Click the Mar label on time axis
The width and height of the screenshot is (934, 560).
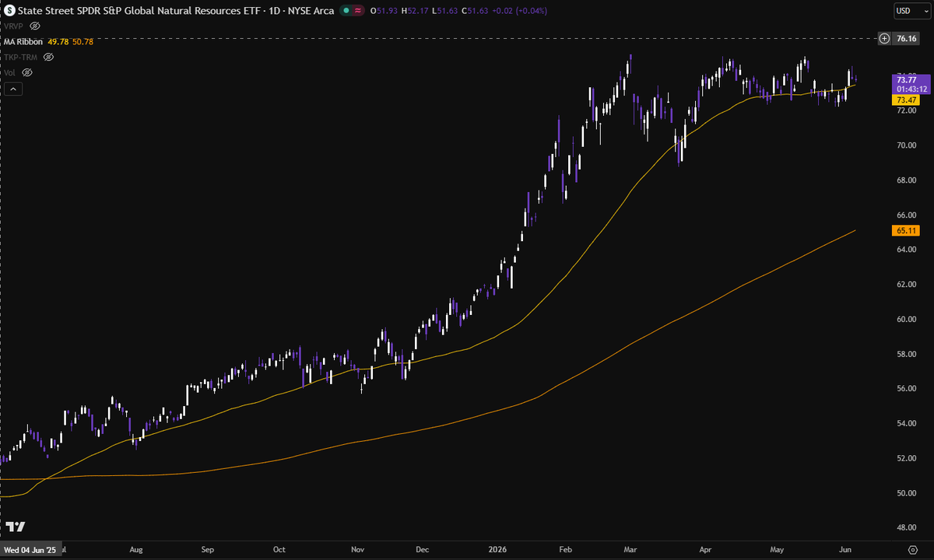[630, 550]
